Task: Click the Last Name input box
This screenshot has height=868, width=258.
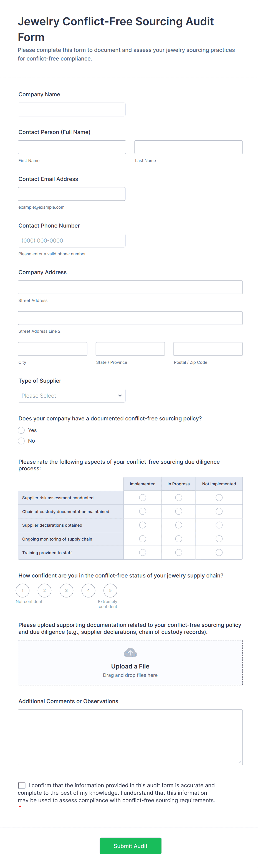Action: point(188,147)
